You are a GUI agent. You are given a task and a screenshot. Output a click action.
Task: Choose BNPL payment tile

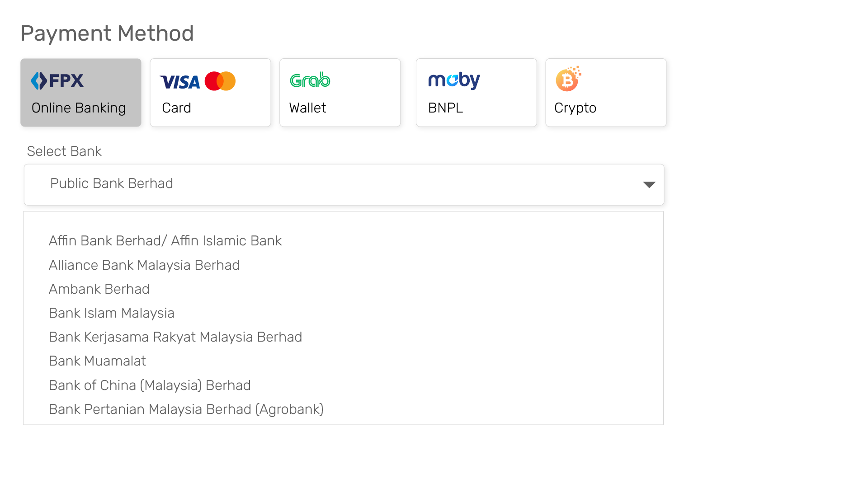coord(476,93)
